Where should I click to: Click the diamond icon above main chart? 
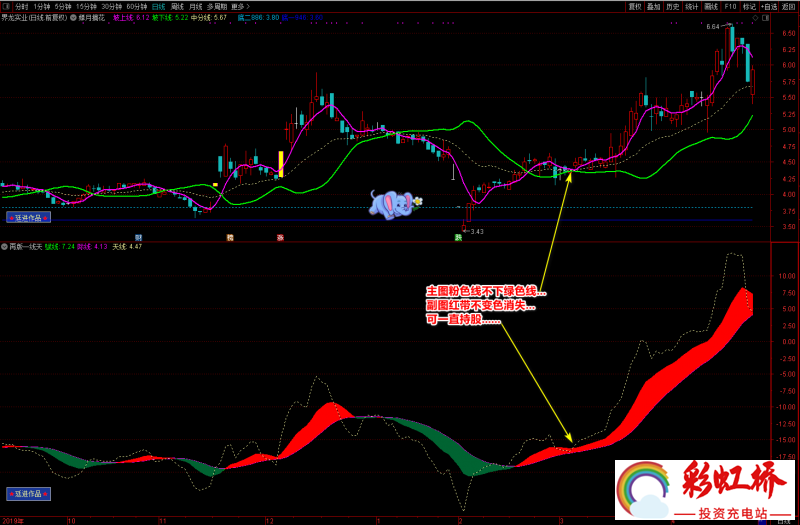click(x=755, y=18)
